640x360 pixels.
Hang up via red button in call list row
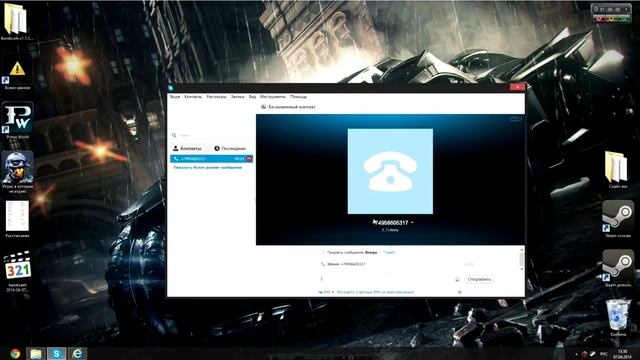(249, 158)
